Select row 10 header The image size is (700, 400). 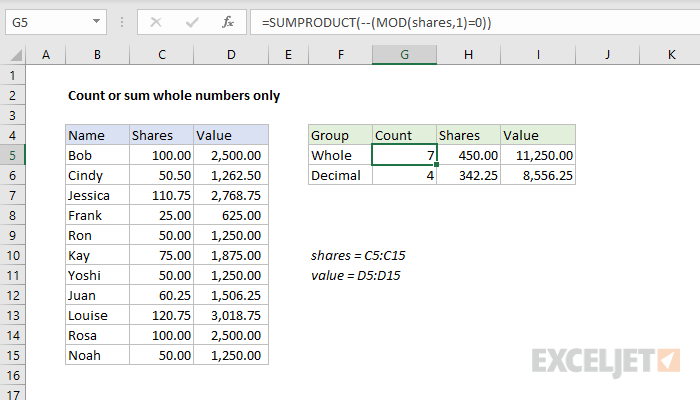click(12, 255)
